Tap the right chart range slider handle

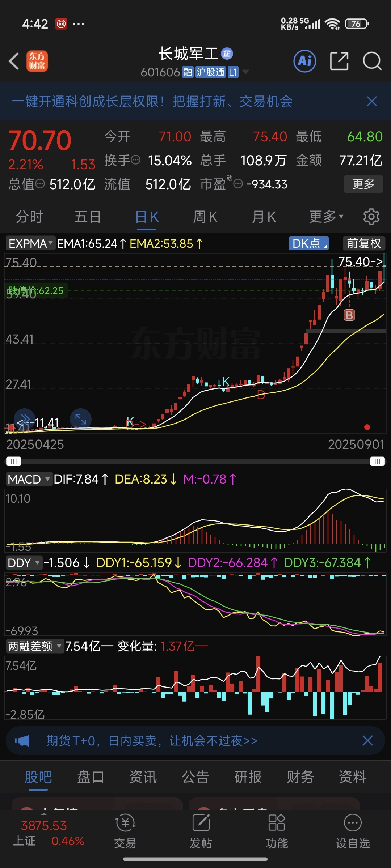click(377, 461)
